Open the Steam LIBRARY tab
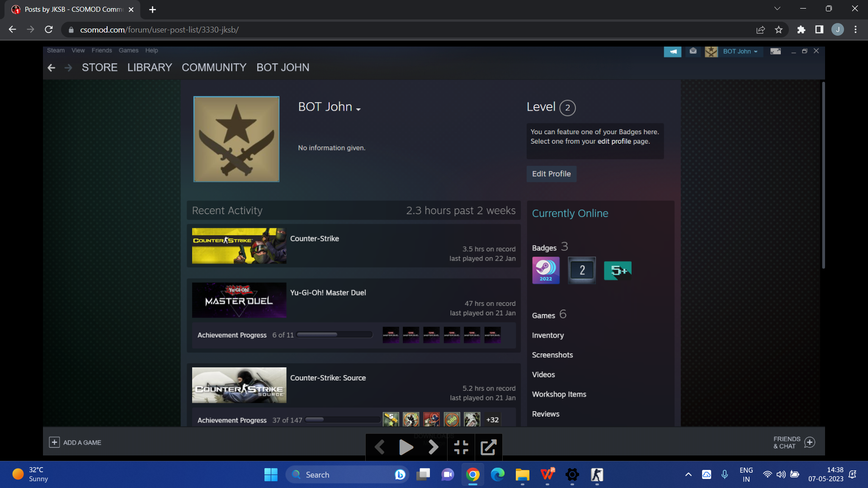The image size is (868, 488). pyautogui.click(x=150, y=67)
